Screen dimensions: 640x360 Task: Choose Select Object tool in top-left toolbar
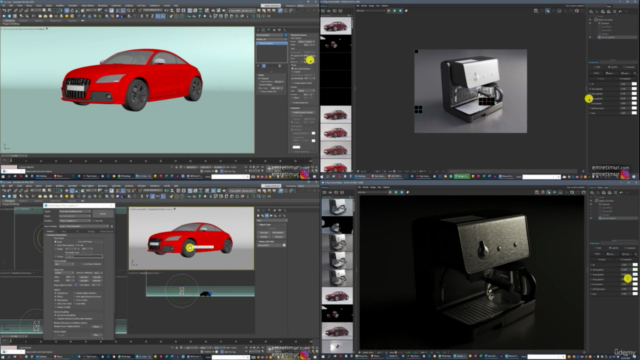pos(44,10)
